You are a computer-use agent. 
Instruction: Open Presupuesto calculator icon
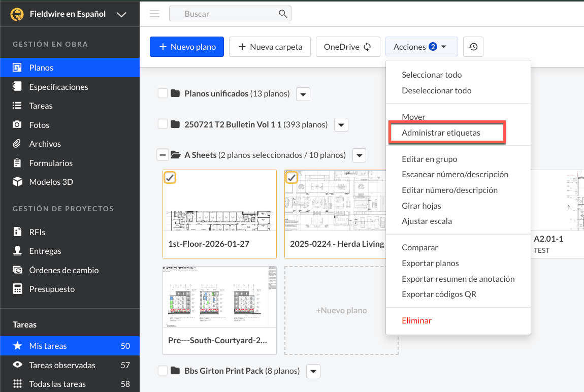click(x=17, y=289)
